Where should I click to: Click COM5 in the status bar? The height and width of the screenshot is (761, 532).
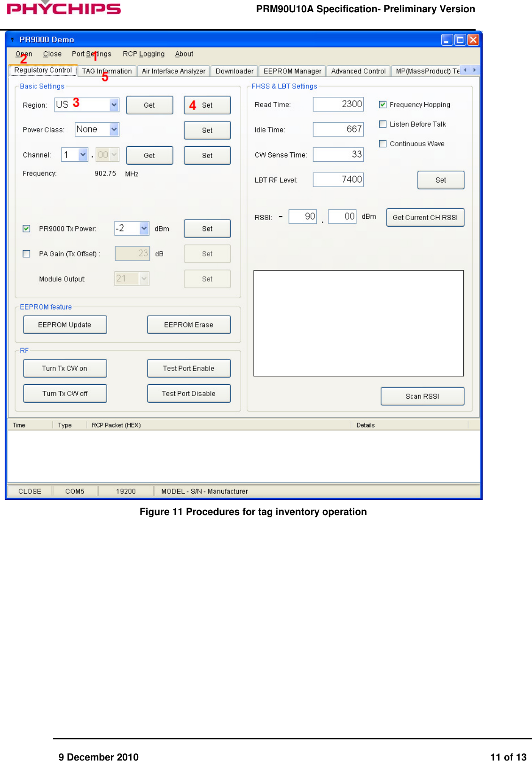point(75,491)
